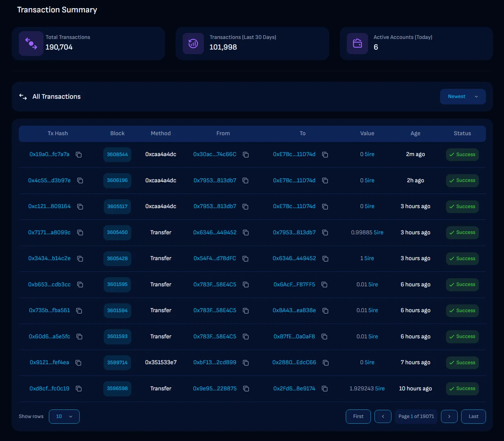This screenshot has width=504, height=441.
Task: Copy tx hash 0xc121...809164
Action: point(80,207)
